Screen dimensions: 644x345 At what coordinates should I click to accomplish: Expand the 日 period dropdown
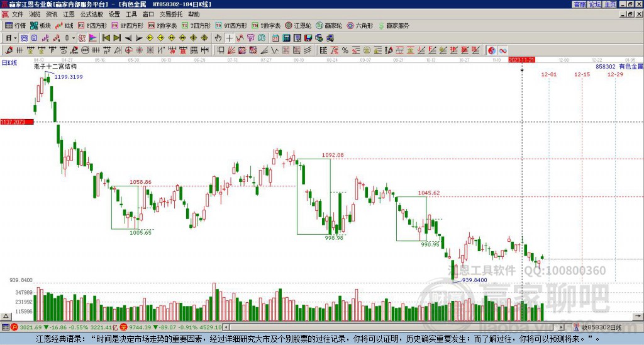pyautogui.click(x=15, y=38)
